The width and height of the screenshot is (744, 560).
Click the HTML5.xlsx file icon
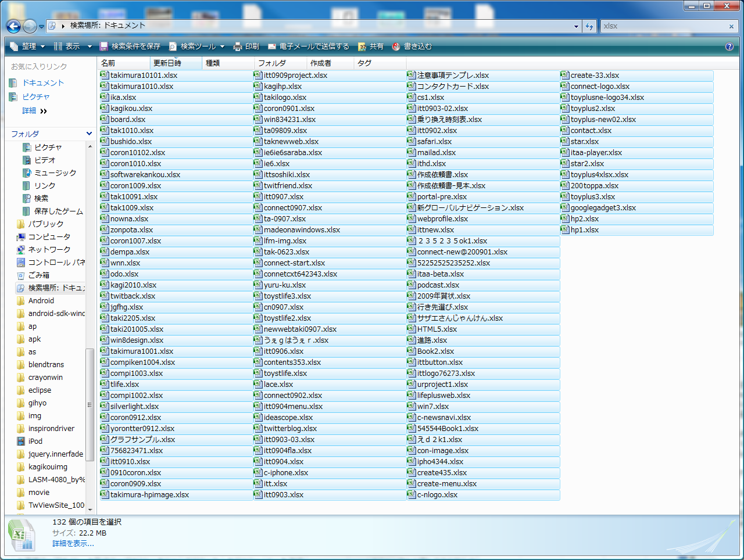[x=412, y=329]
